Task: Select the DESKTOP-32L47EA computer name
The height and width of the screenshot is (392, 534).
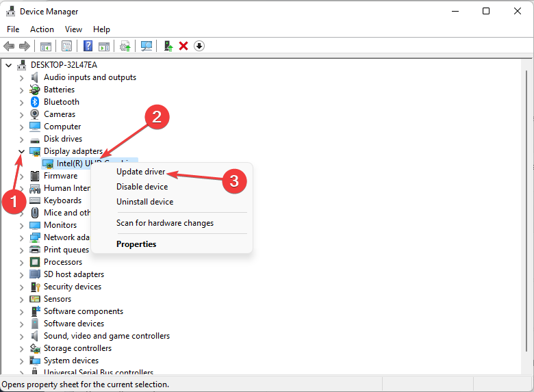Action: tap(64, 65)
